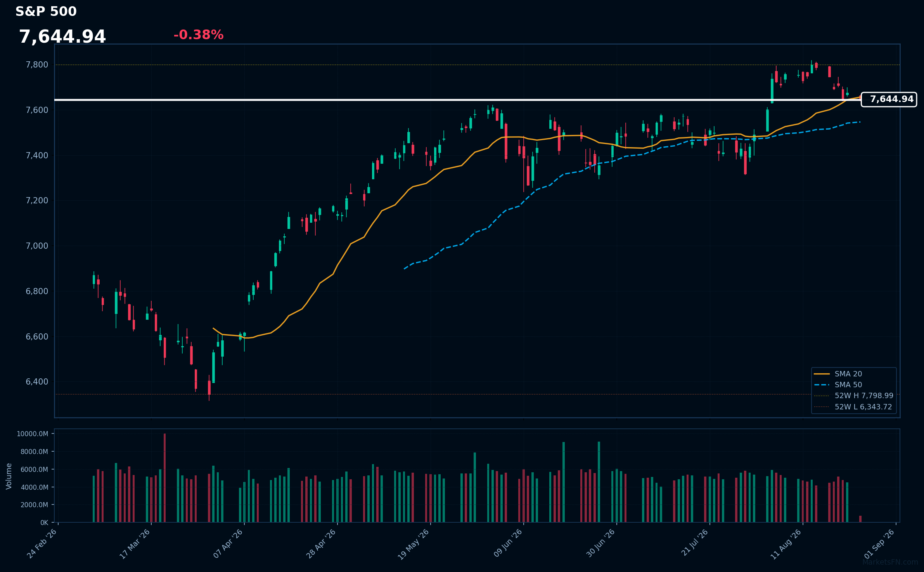Viewport: 924px width, 572px height.
Task: Click the 6,400 price axis label
Action: point(37,382)
